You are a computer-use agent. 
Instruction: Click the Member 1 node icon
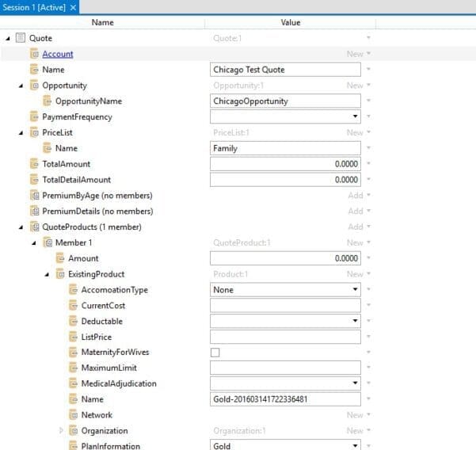48,242
